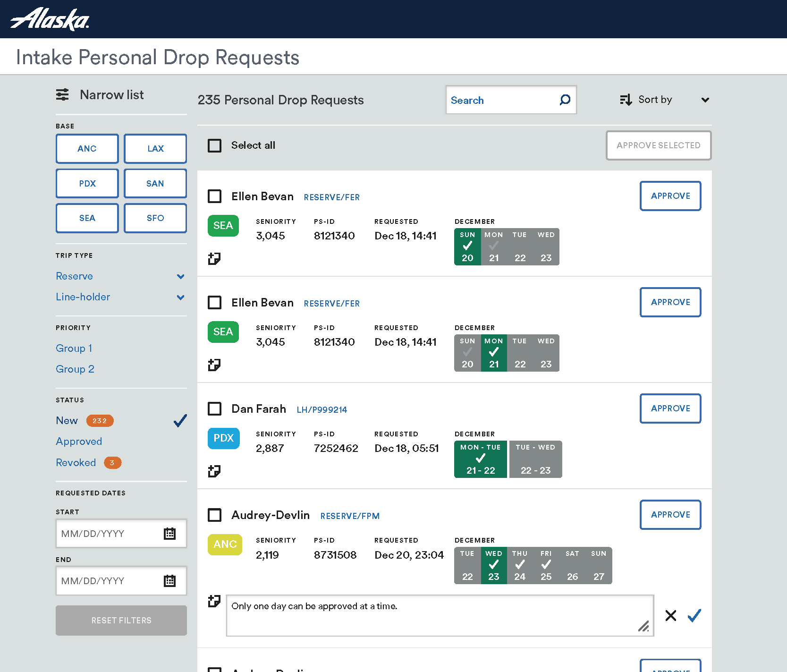
Task: Click the search magnifier icon
Action: tap(565, 100)
